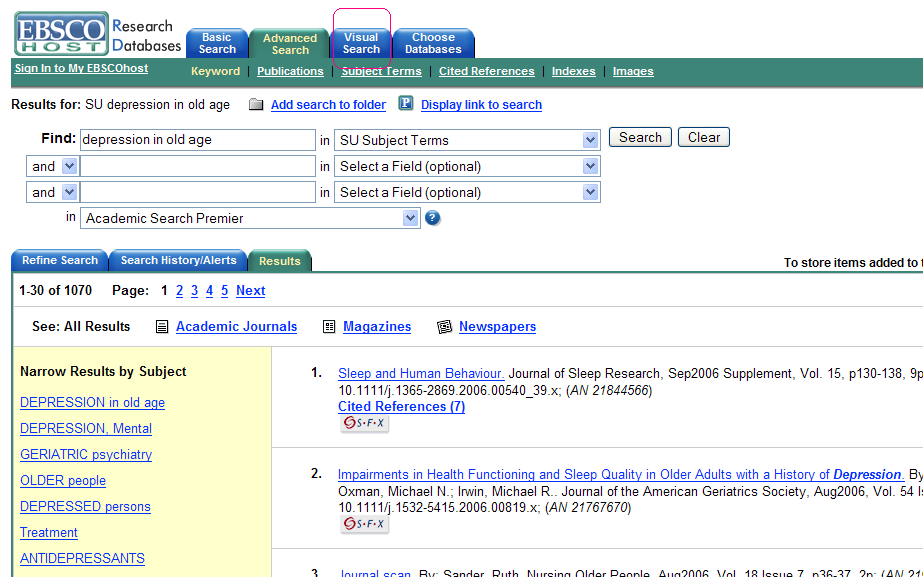
Task: Narrow results by DEPRESSION, Mental
Action: [x=86, y=429]
